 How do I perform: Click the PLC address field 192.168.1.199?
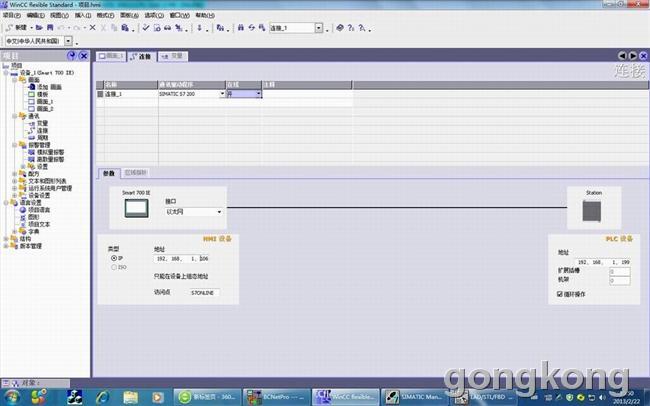click(604, 262)
